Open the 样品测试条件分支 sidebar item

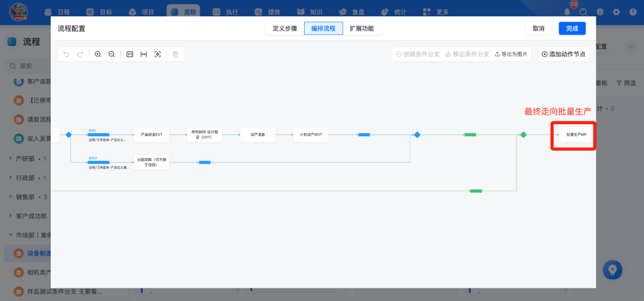(57, 292)
